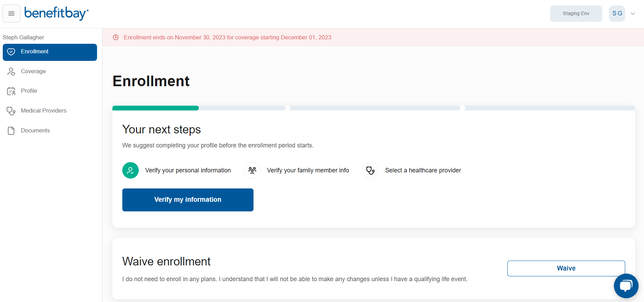Click the Waive button
644x302 pixels.
[566, 268]
